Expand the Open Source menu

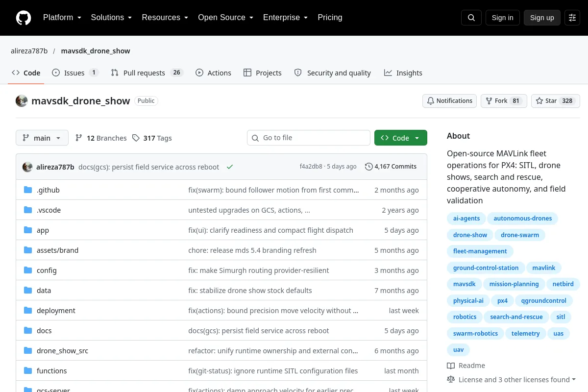coord(225,18)
